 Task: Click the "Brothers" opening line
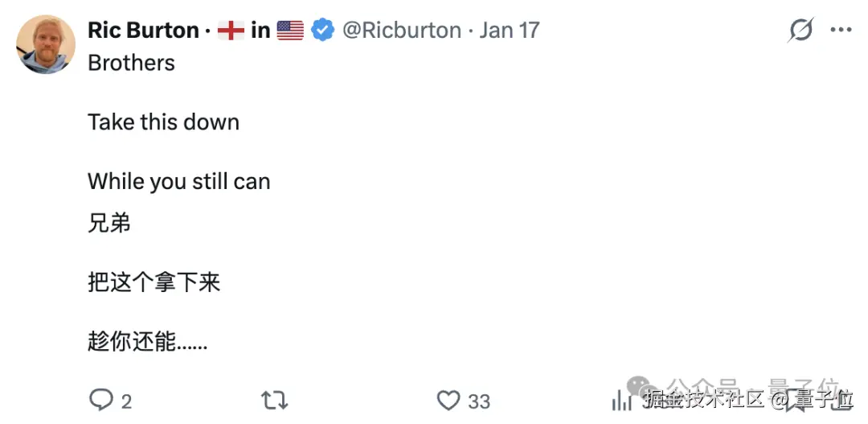[x=131, y=63]
